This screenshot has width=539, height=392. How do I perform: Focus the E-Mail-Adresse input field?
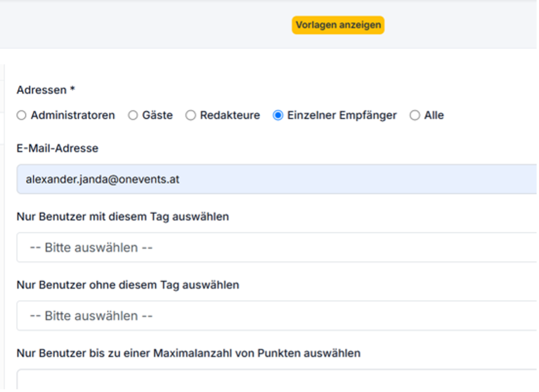point(276,179)
